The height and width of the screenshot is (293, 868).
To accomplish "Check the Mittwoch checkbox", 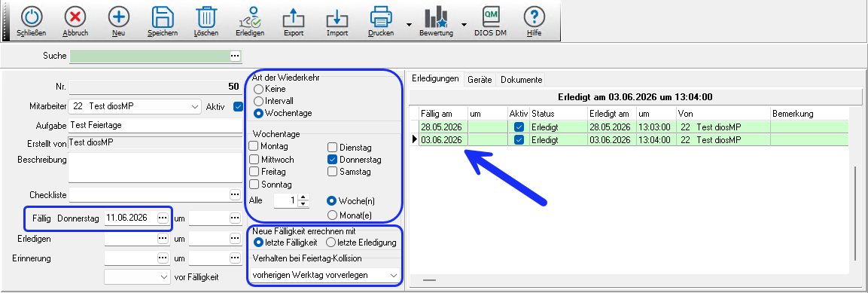I will (254, 160).
